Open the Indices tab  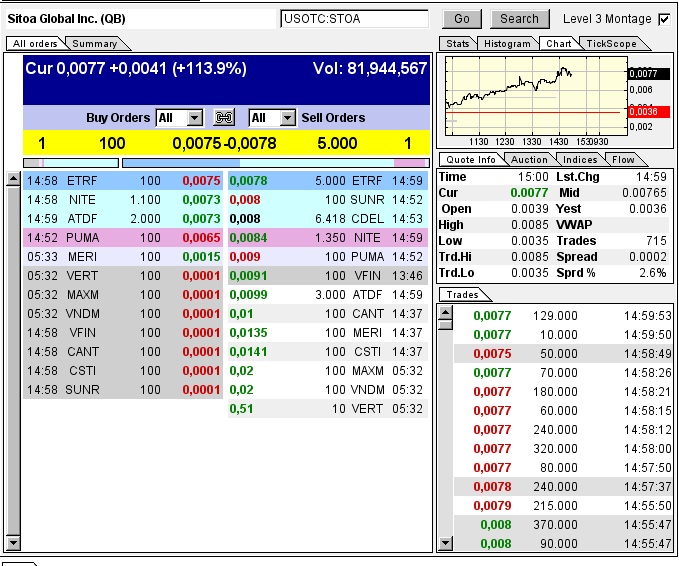coord(580,160)
